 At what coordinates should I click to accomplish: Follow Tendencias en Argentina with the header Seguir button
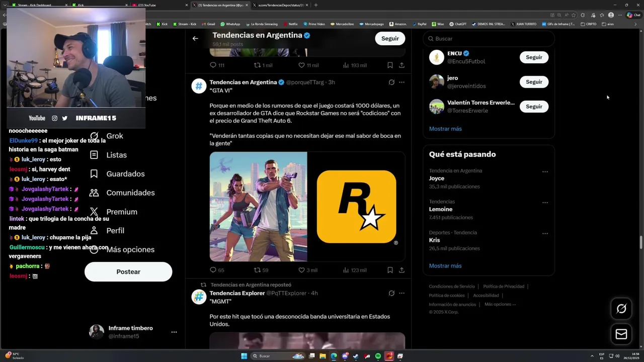coord(390,38)
